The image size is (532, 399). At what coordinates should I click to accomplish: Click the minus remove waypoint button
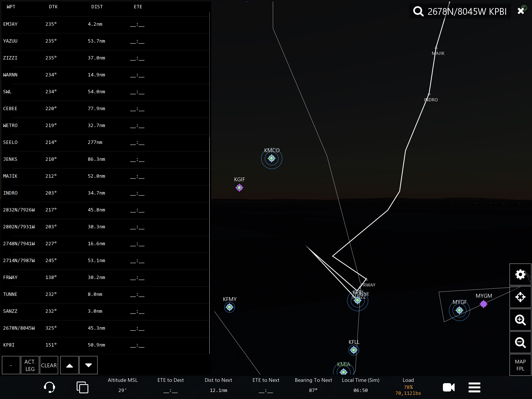11,365
